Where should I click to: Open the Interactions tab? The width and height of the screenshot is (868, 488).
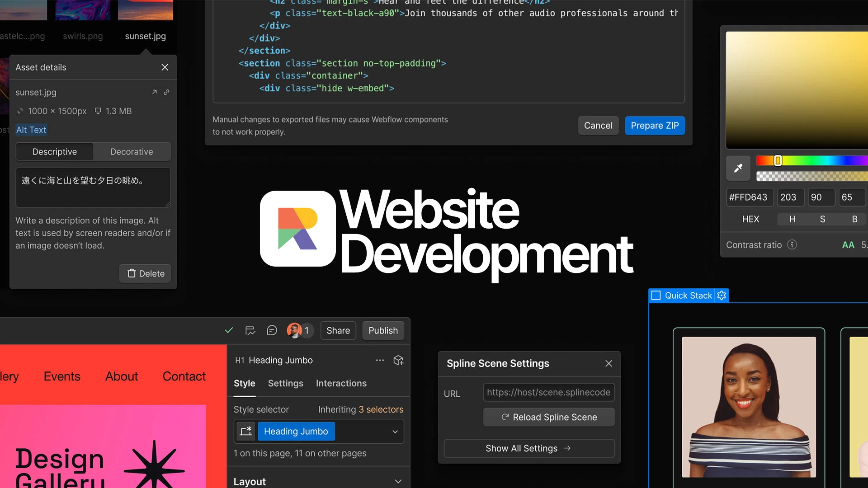341,383
